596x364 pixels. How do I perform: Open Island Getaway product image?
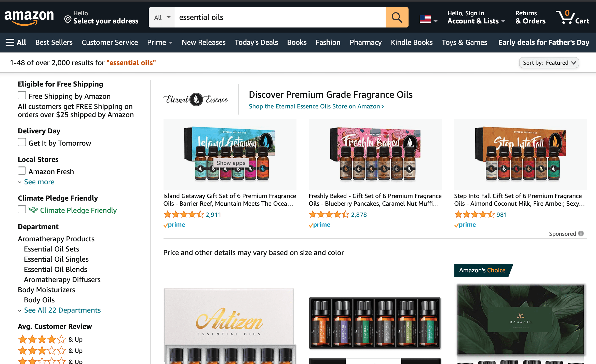[x=230, y=154]
